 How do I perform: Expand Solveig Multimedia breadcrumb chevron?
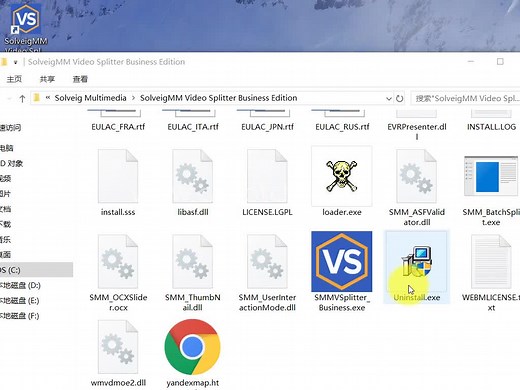[133, 98]
